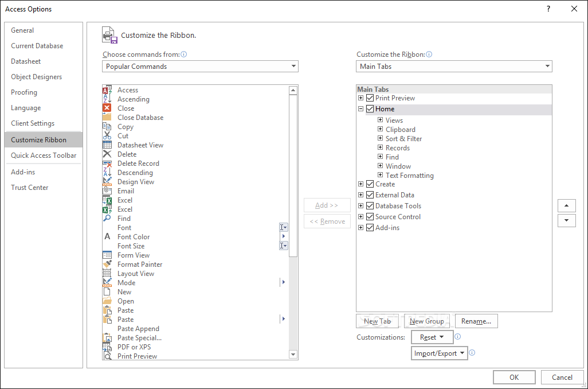Pick the Paste Special command icon
588x389 pixels.
107,337
